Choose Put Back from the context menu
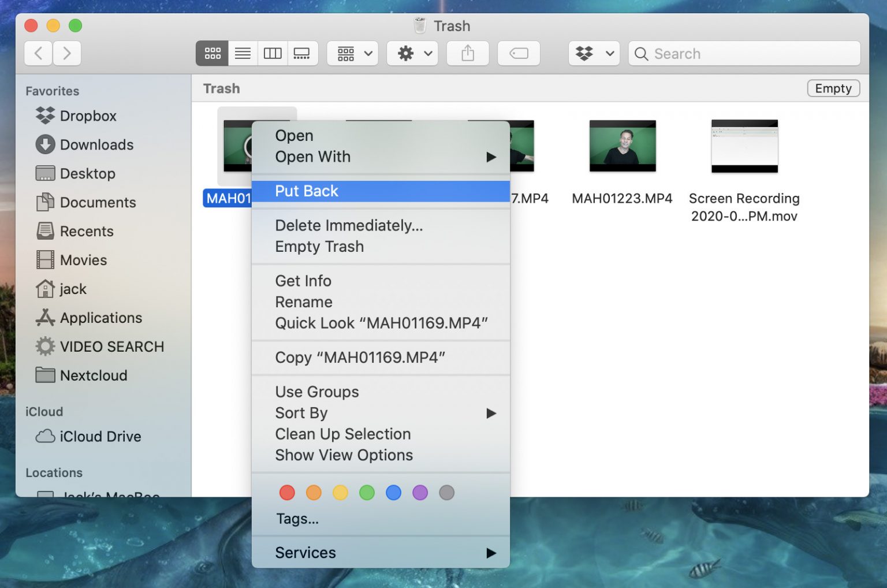Viewport: 887px width, 588px height. [x=306, y=191]
